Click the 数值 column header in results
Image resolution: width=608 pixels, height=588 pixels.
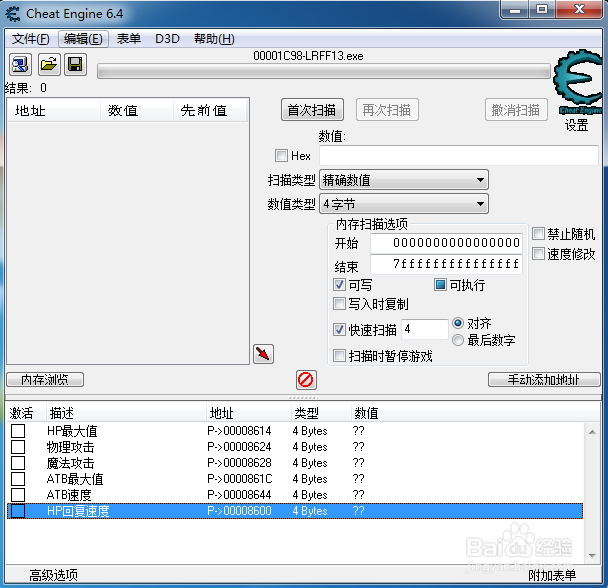coord(137,110)
